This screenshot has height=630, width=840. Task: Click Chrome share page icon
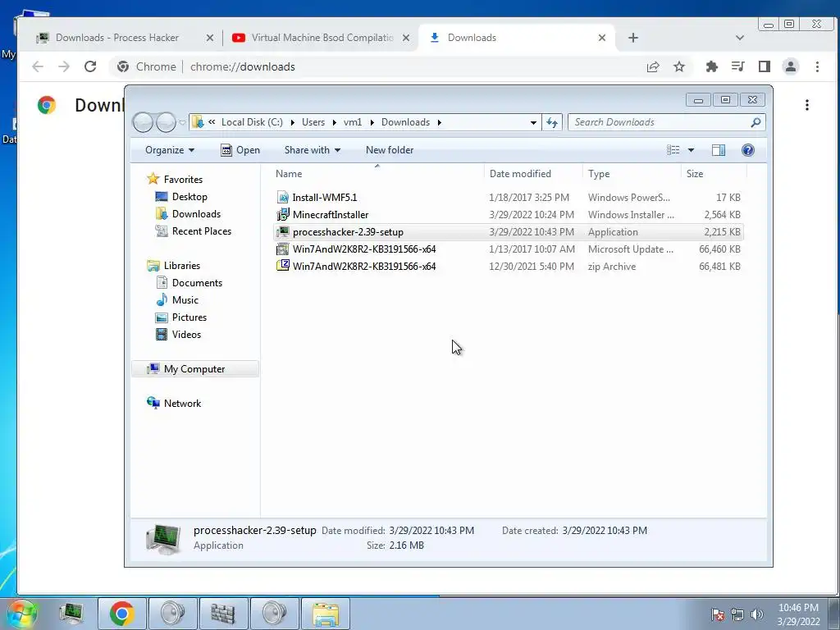(x=652, y=66)
